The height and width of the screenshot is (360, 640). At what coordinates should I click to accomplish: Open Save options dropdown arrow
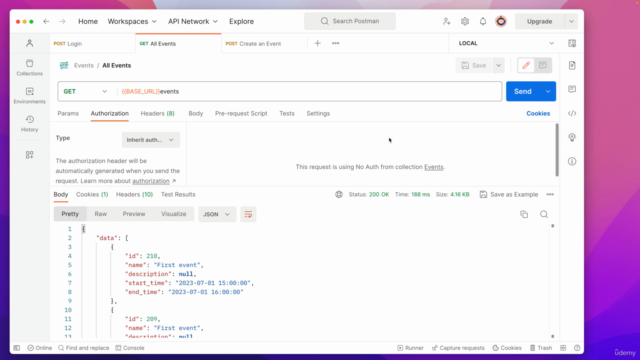pos(498,65)
